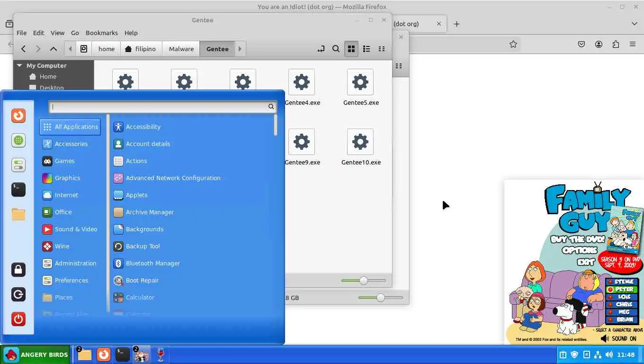
Task: Bookmark this page with Firefox star icon
Action: (513, 44)
